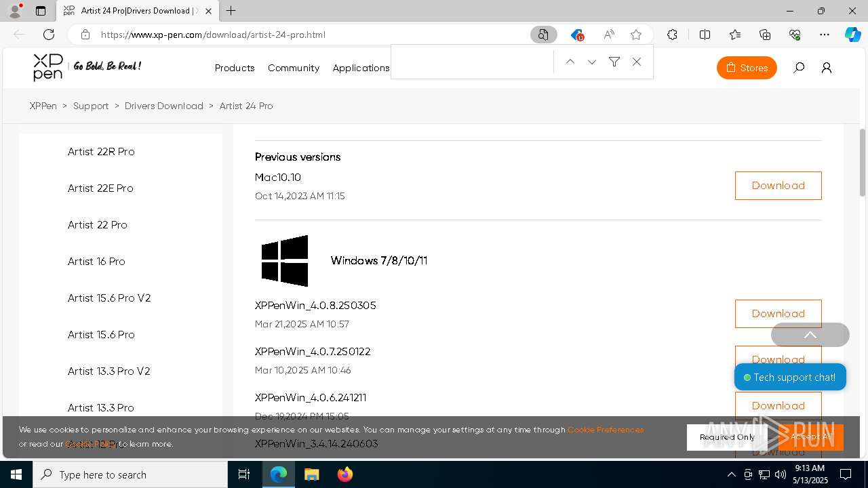The image size is (868, 488).
Task: Open Tech support chat
Action: tap(790, 378)
